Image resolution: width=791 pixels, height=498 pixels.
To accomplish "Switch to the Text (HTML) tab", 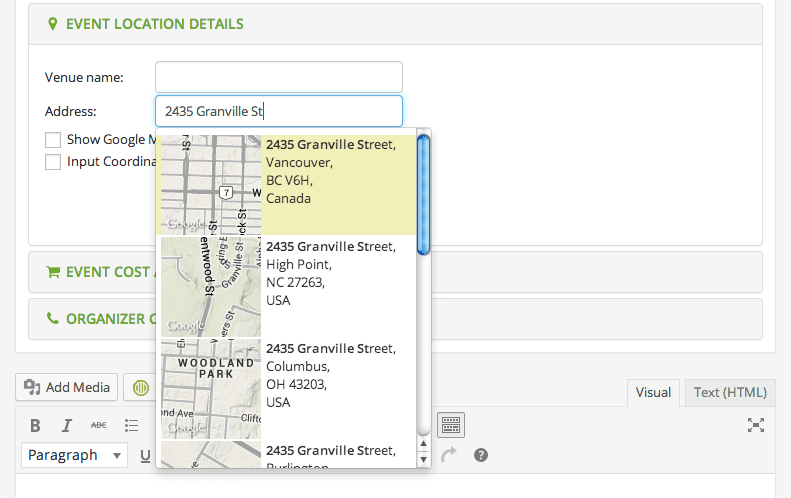I will [730, 393].
